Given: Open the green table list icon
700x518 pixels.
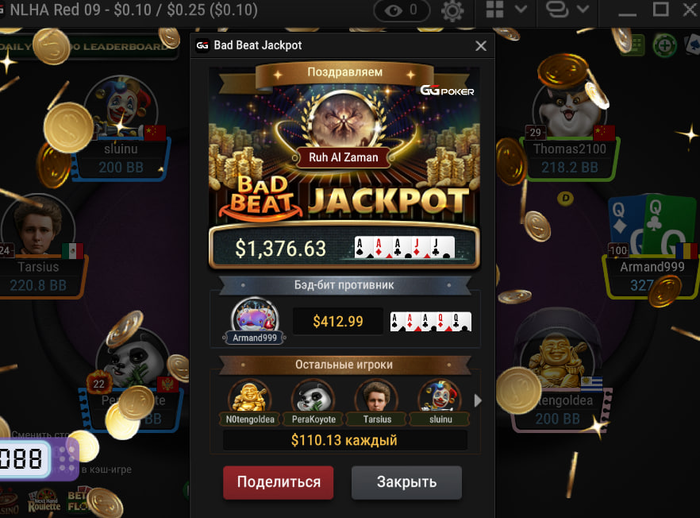Looking at the screenshot, I should [634, 45].
